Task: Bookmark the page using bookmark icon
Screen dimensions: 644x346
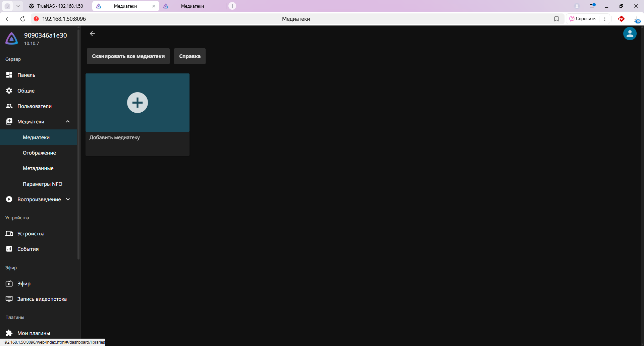Action: tap(556, 19)
